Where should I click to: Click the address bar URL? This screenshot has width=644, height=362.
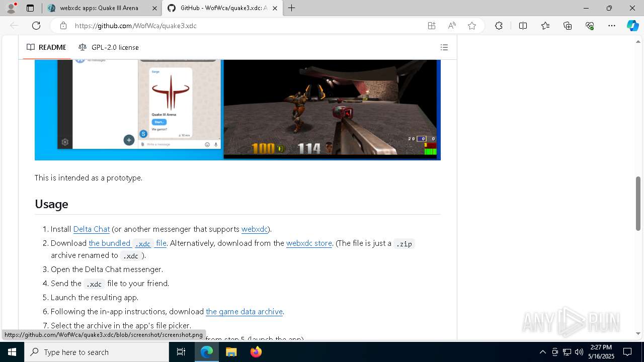(x=136, y=26)
